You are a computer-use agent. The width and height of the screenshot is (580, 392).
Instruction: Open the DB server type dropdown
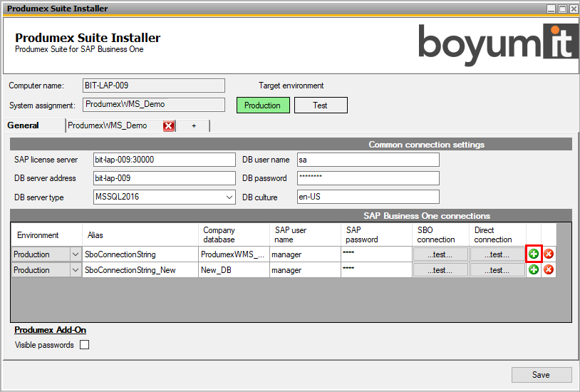click(229, 197)
